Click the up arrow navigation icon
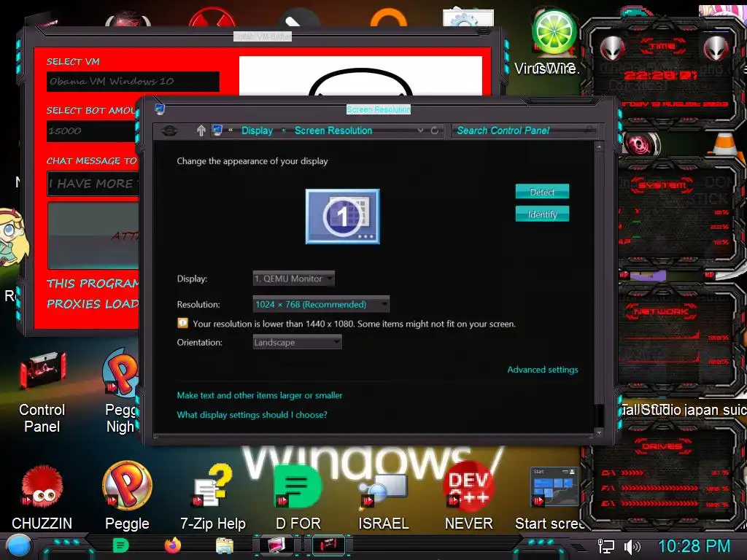The image size is (747, 560). pyautogui.click(x=201, y=131)
